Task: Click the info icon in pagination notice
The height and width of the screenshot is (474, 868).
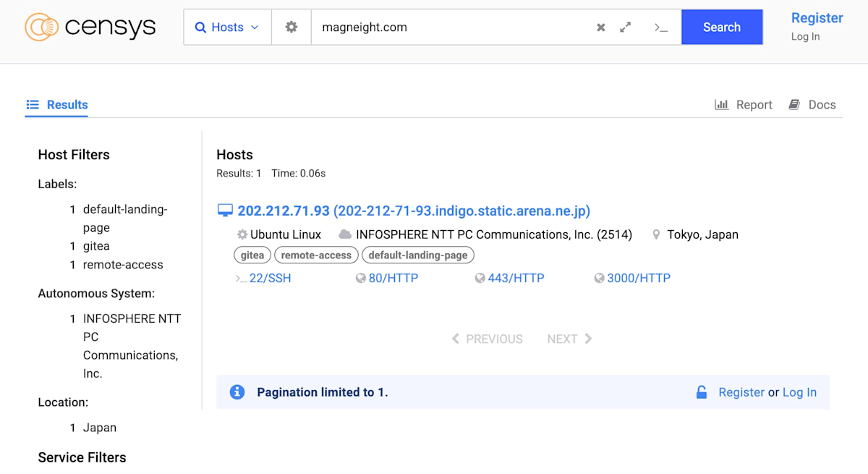Action: [x=237, y=392]
